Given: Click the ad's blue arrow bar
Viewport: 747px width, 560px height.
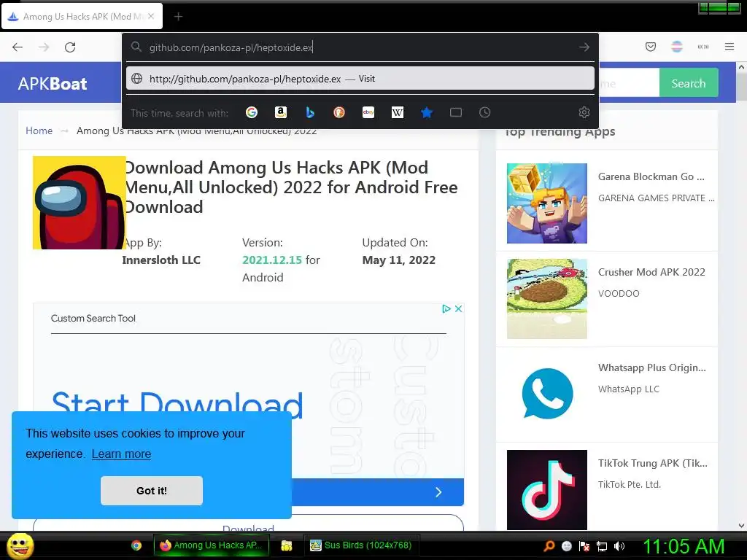Looking at the screenshot, I should coord(378,492).
